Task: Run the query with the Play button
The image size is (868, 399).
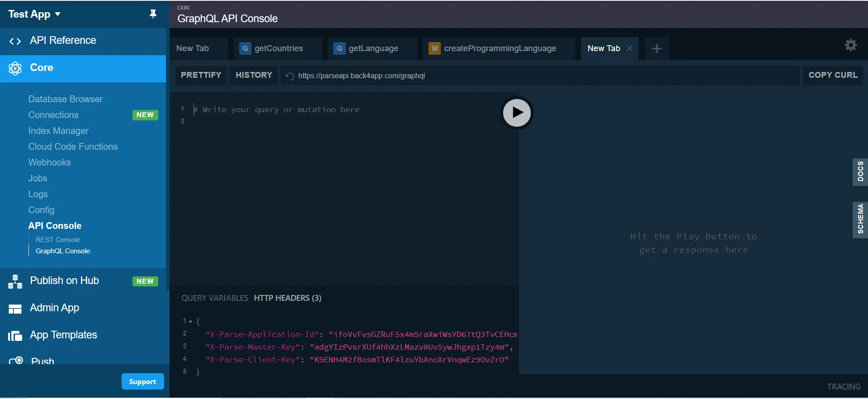Action: click(x=517, y=113)
